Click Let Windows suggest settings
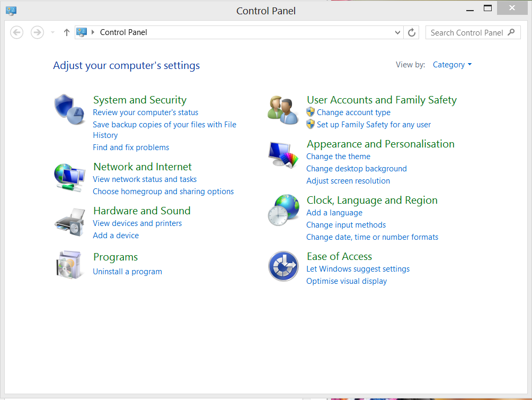 click(x=358, y=269)
